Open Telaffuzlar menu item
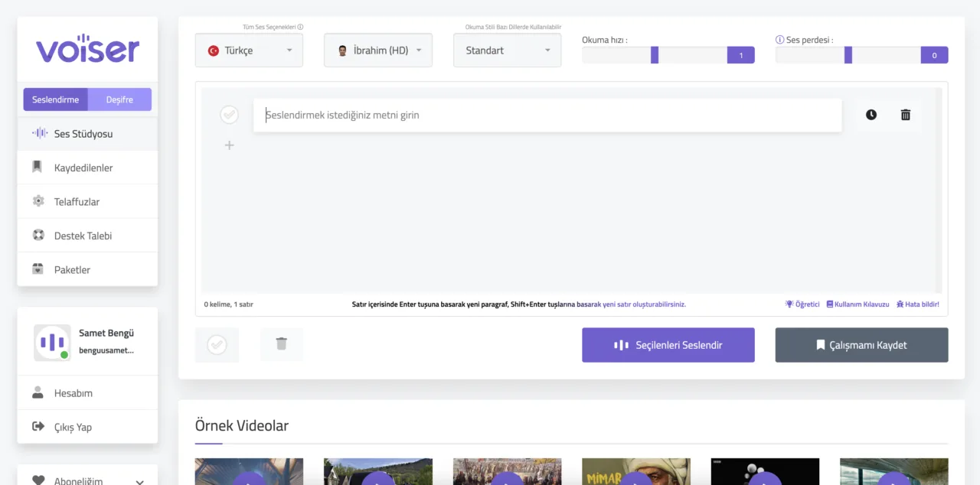 (87, 201)
